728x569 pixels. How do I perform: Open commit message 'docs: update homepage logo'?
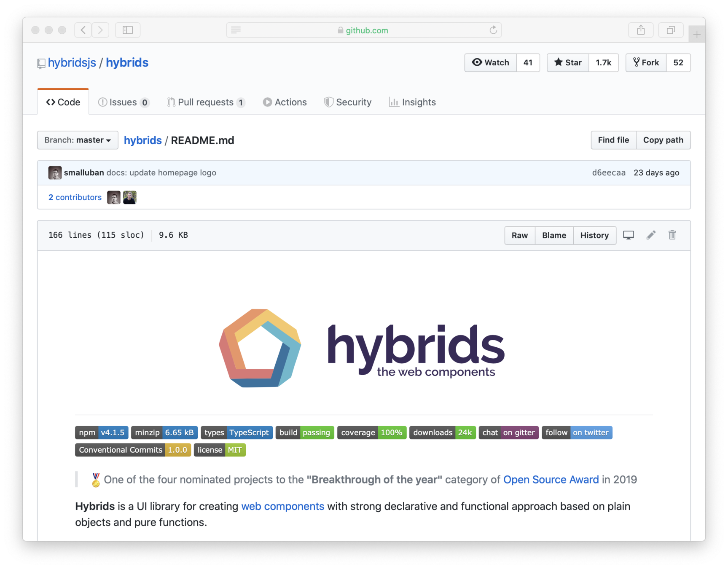[161, 173]
